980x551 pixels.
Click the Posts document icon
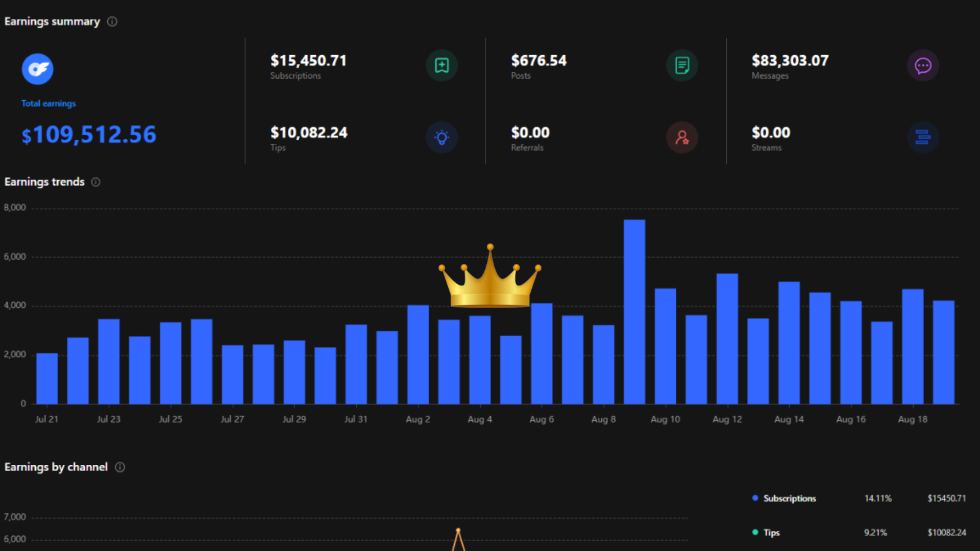pyautogui.click(x=682, y=65)
